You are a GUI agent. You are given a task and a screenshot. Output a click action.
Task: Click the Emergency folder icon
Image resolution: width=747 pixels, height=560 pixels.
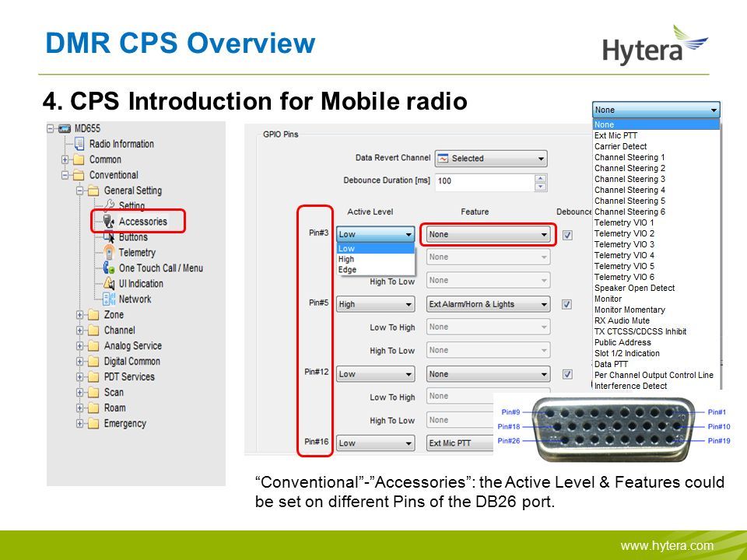point(93,424)
